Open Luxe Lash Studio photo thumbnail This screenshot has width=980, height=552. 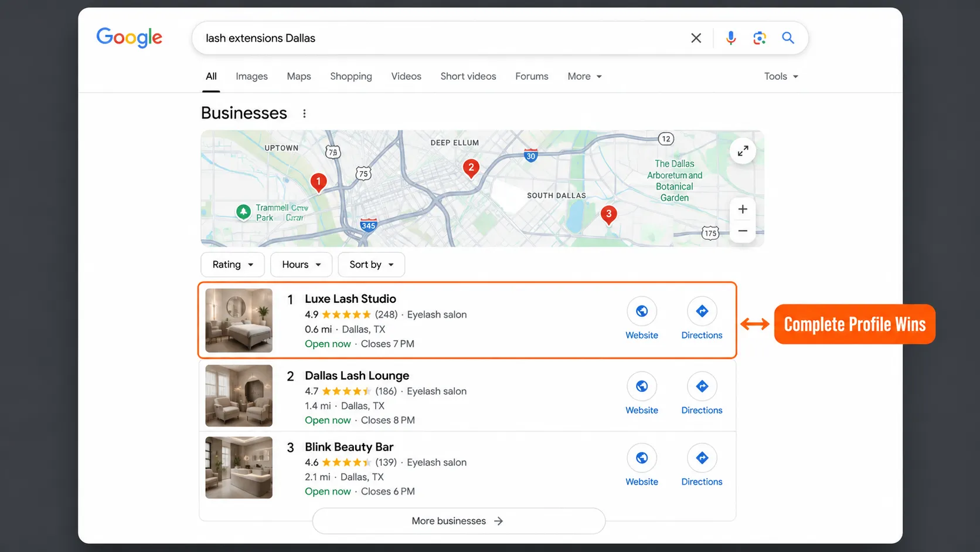239,320
